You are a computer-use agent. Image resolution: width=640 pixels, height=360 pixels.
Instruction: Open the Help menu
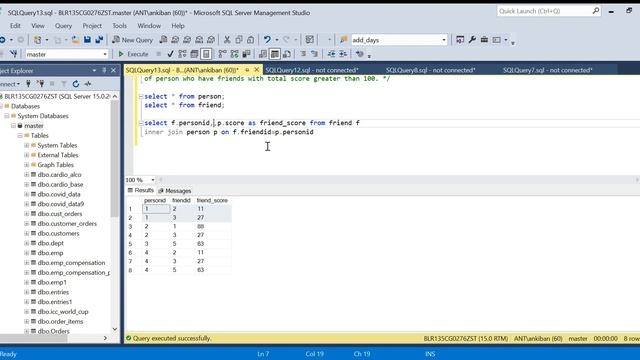pos(178,26)
